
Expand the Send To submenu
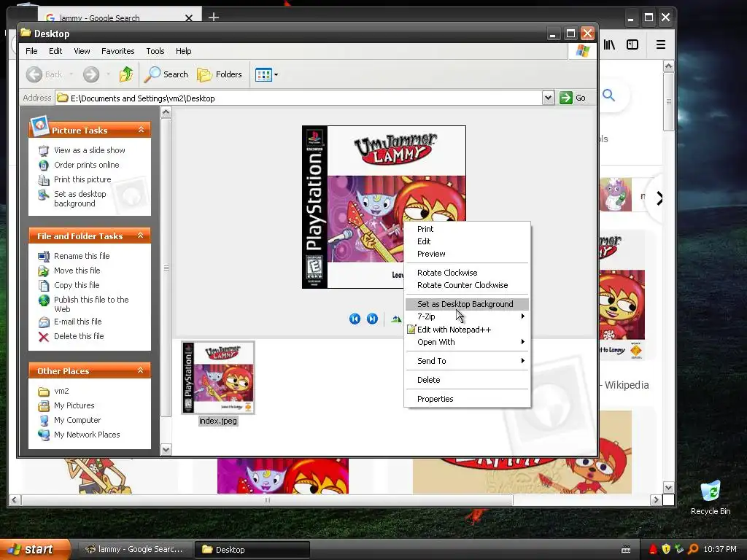coord(467,361)
